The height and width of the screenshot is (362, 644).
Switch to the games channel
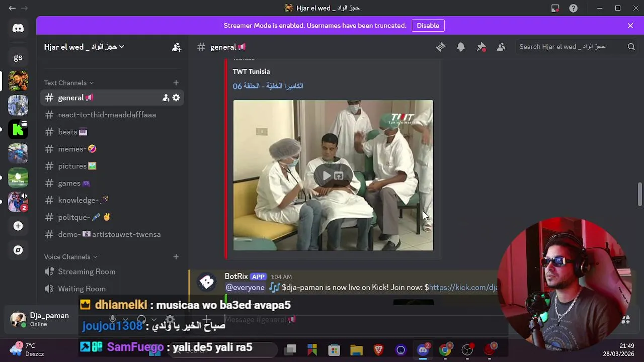(x=112, y=183)
